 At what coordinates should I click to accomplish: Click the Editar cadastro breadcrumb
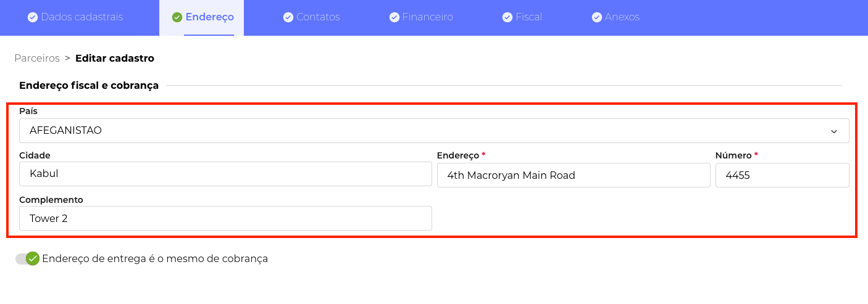(115, 59)
